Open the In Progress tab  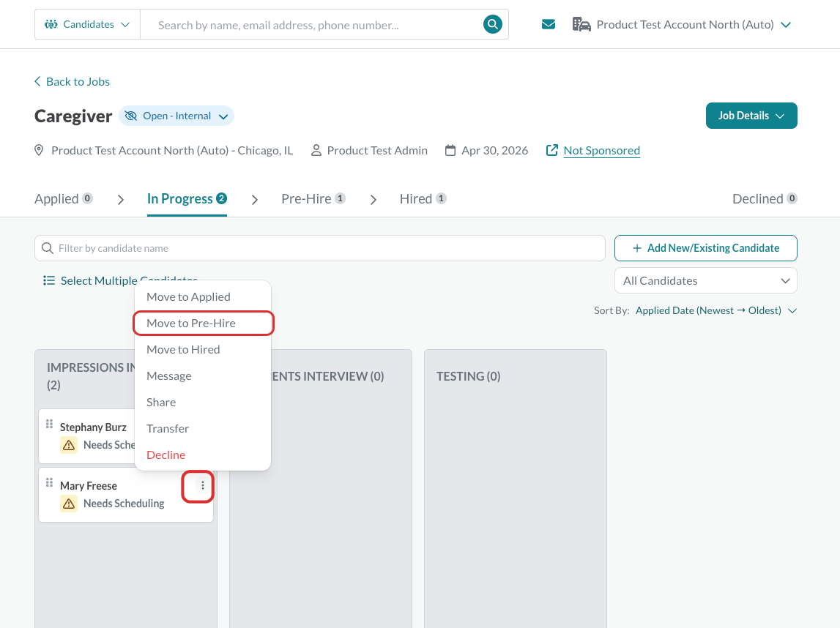click(187, 198)
